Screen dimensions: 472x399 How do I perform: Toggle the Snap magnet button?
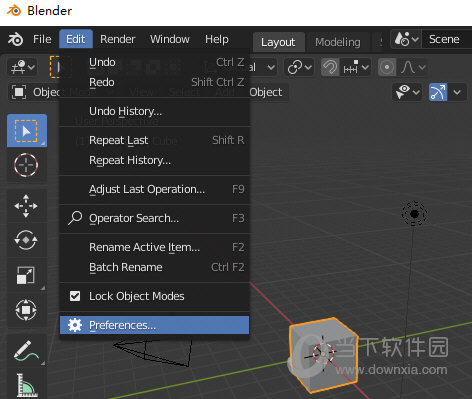[x=330, y=68]
